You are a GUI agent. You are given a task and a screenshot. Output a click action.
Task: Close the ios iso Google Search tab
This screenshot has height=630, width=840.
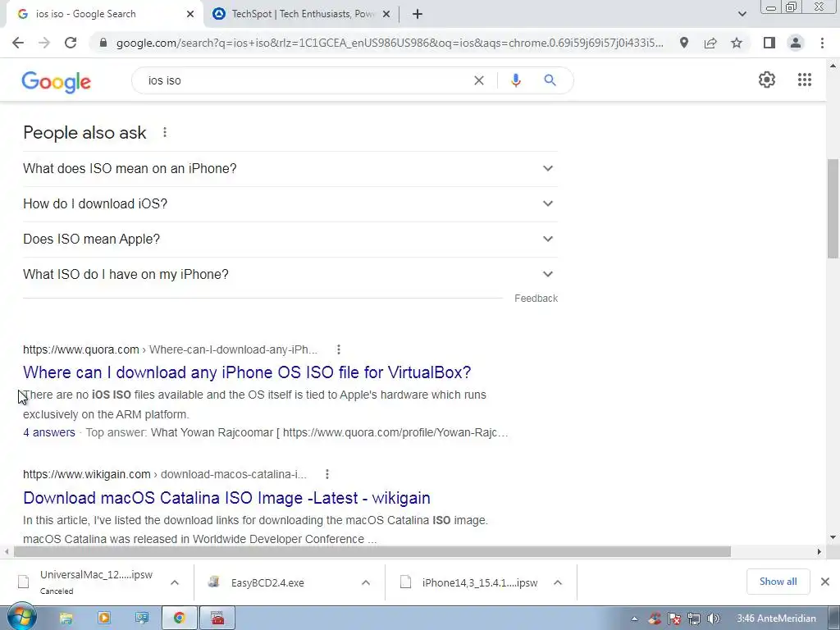pos(190,14)
